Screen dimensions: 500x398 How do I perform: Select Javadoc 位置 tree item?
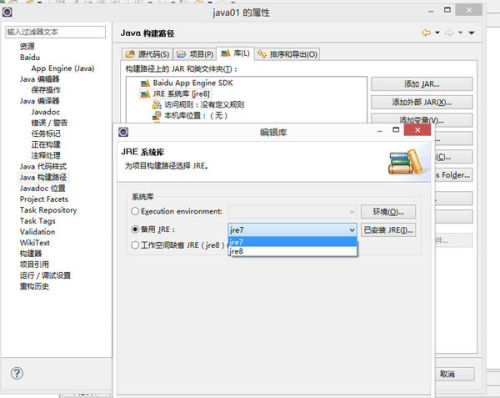pyautogui.click(x=42, y=188)
